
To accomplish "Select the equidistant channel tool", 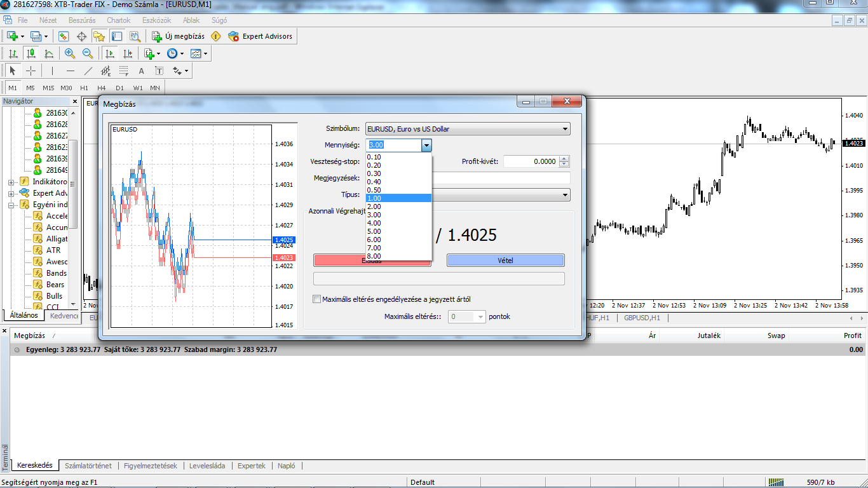I will [106, 71].
